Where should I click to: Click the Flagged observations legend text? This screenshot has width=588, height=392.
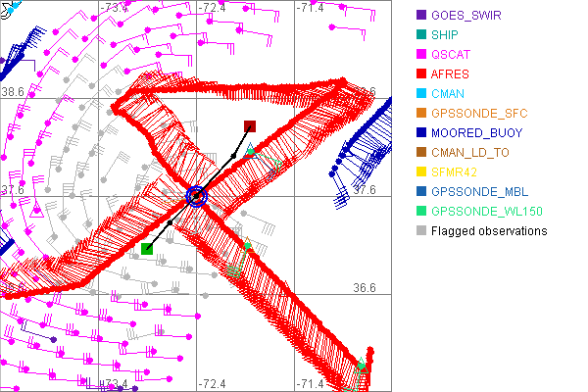[x=489, y=231]
